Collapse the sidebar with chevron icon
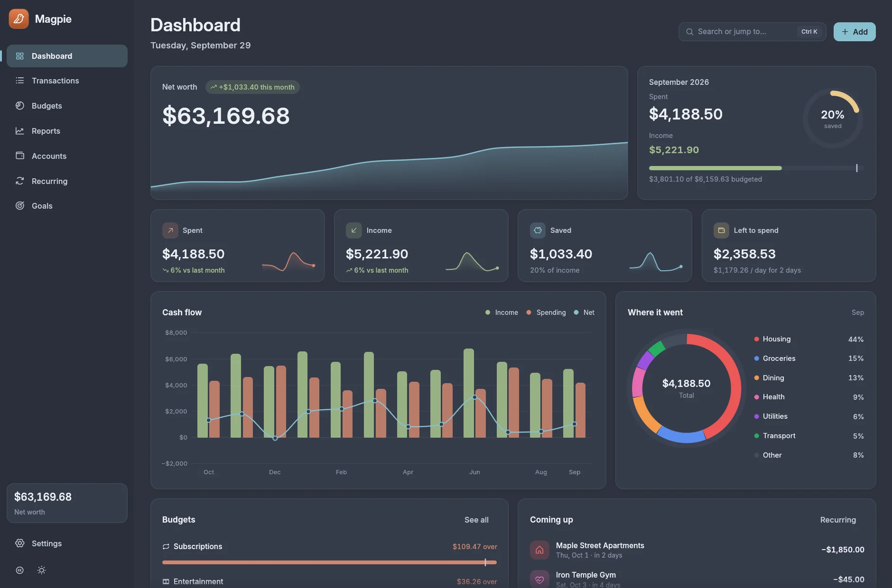892x588 pixels. pyautogui.click(x=19, y=570)
